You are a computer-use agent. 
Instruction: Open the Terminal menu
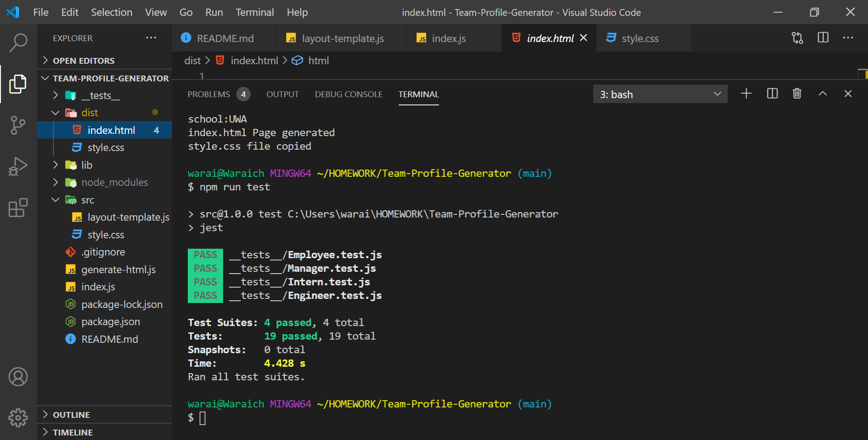(254, 12)
